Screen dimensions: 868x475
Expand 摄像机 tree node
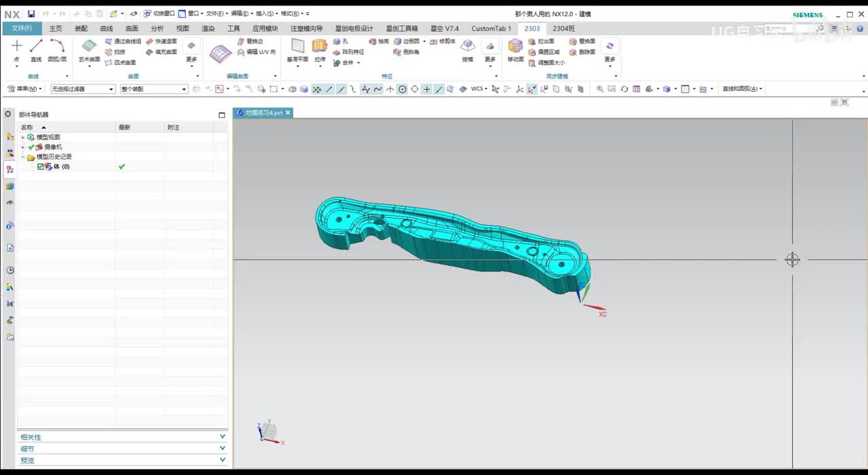(x=23, y=147)
